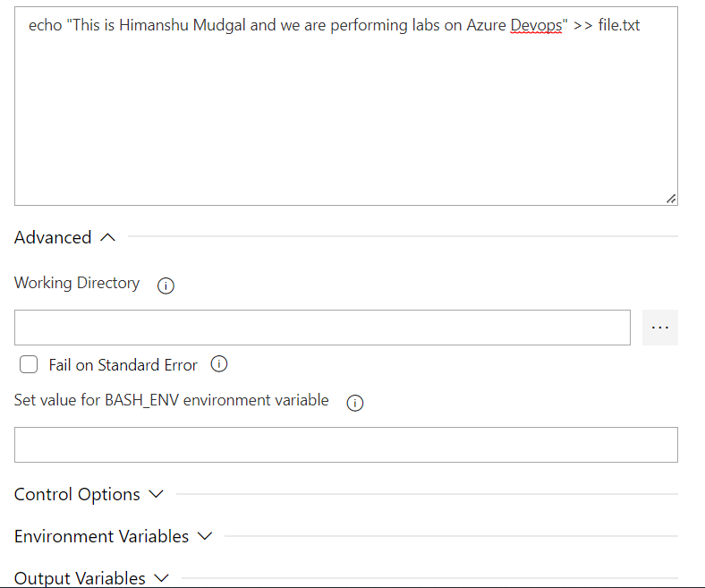Click the Working Directory info icon
Viewport: 705px width, 588px height.
pyautogui.click(x=166, y=286)
